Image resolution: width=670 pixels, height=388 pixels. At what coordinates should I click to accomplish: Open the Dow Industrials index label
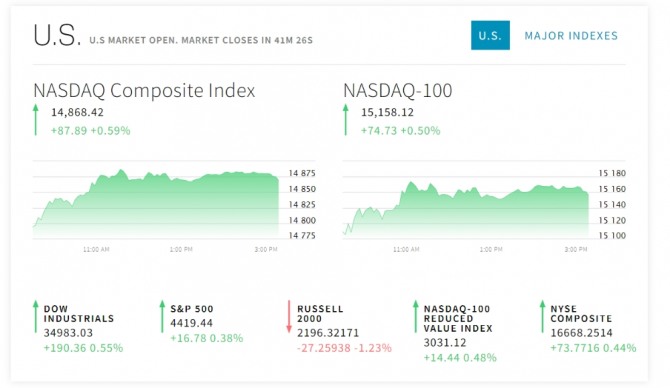pyautogui.click(x=79, y=314)
